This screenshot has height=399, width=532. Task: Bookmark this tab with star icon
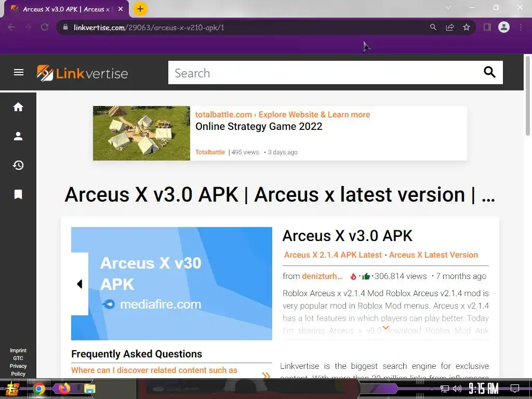click(467, 27)
